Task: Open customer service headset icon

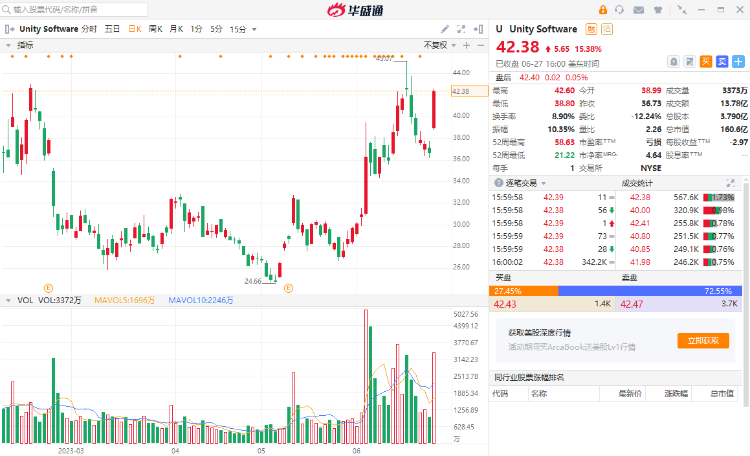Action: pos(619,10)
